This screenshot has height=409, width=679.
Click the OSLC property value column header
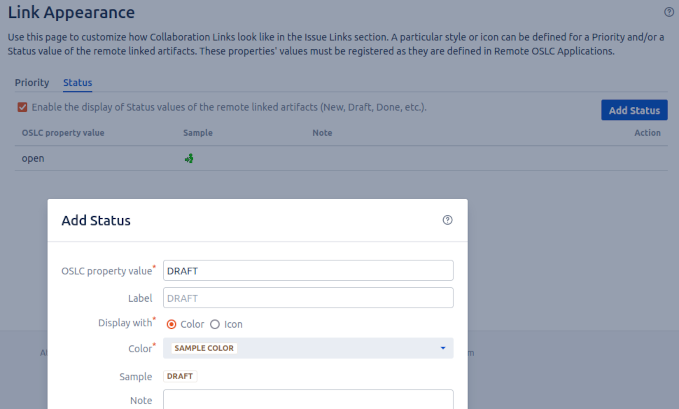(63, 133)
